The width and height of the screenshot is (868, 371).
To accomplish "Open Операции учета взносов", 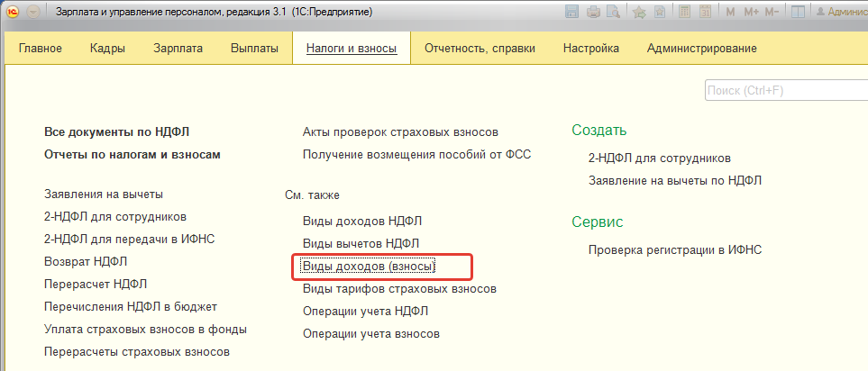I will pyautogui.click(x=371, y=334).
